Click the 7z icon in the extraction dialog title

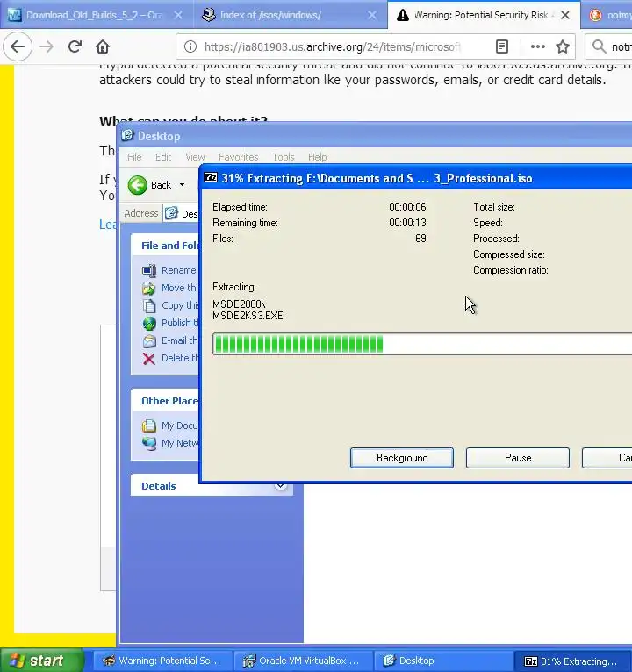[x=210, y=178]
